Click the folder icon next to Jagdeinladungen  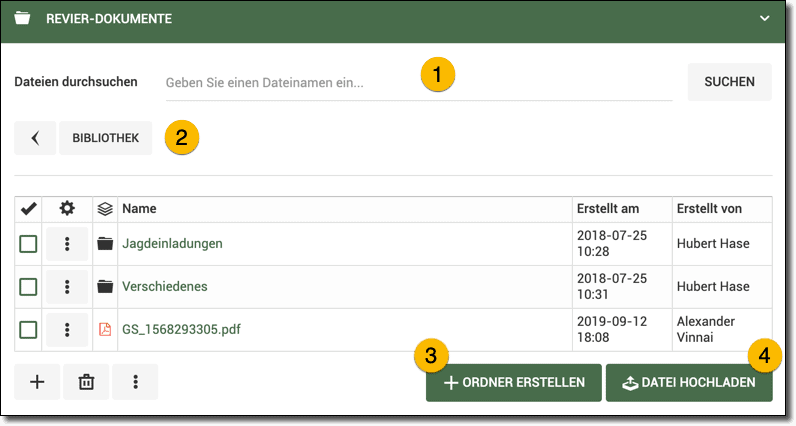(104, 244)
